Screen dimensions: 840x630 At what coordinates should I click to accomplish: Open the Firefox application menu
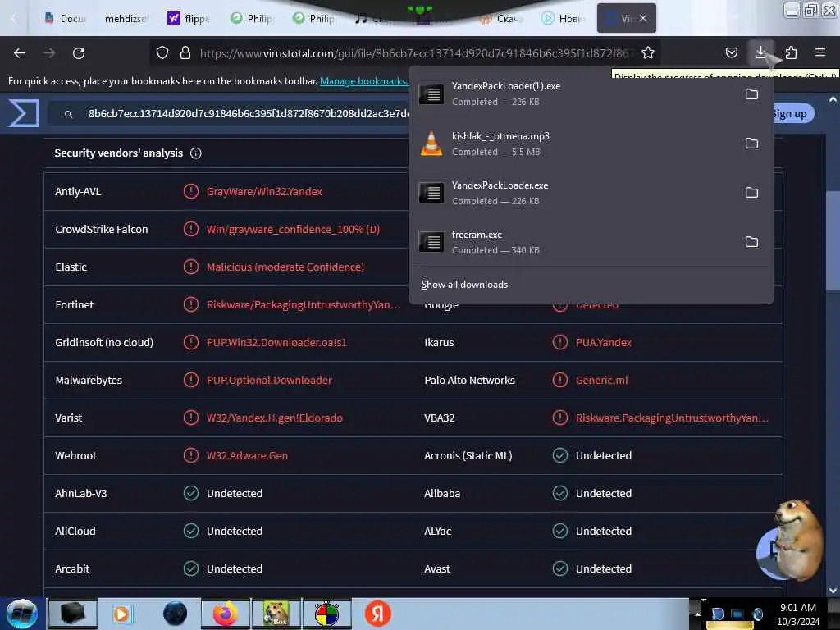coord(819,52)
